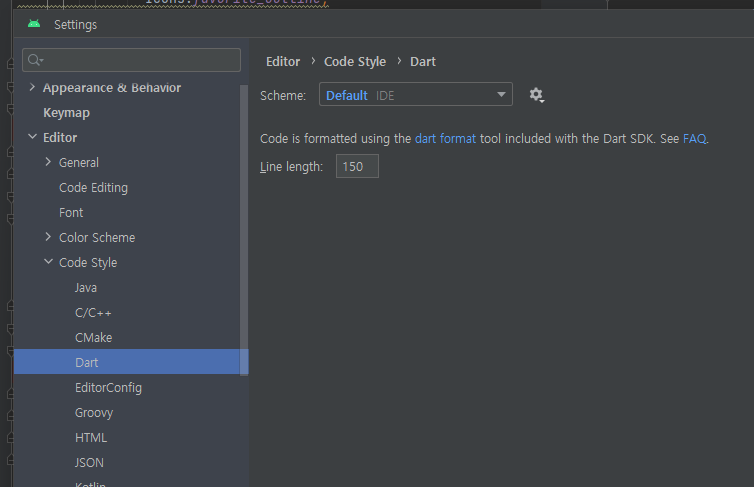Expand the Color Scheme chevron

[48, 237]
